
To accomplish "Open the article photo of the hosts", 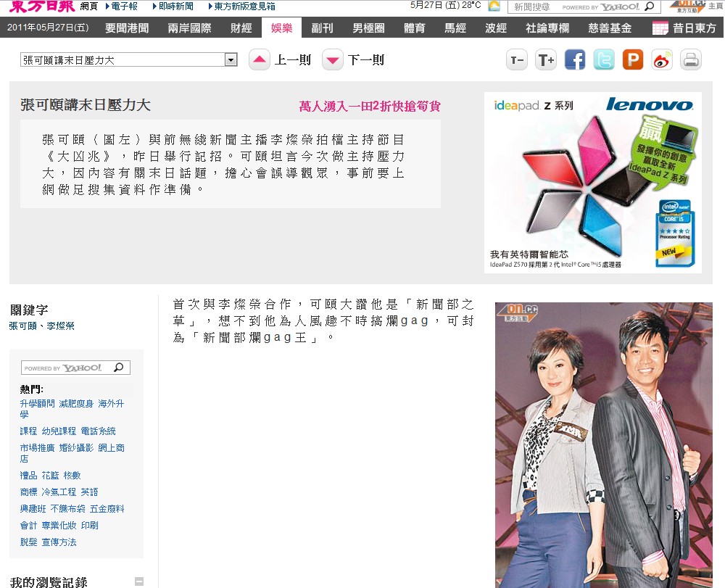I will 604,445.
